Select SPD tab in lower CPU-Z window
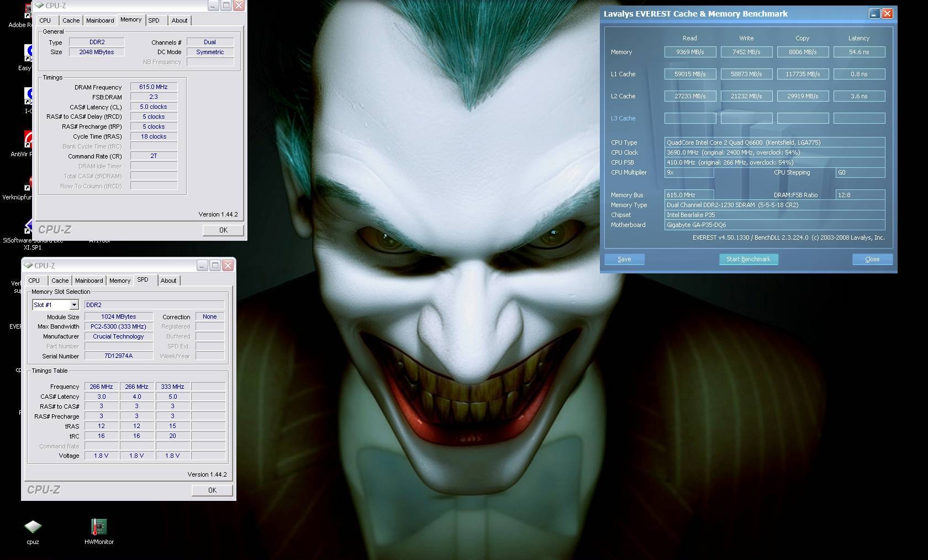This screenshot has width=928, height=560. [x=143, y=280]
